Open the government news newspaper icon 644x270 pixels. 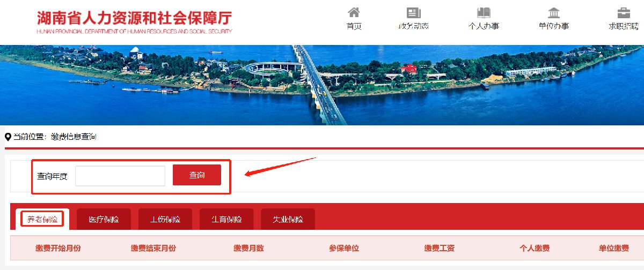click(414, 12)
